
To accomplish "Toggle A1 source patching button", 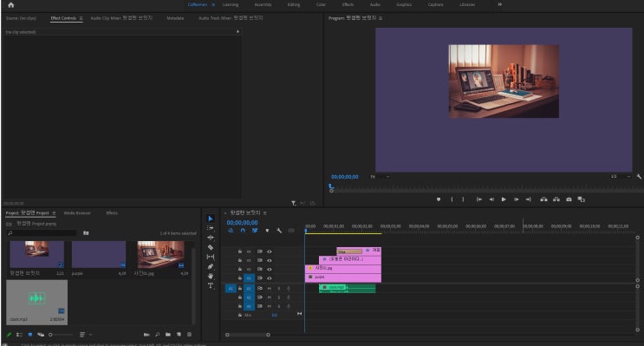I will coord(231,289).
